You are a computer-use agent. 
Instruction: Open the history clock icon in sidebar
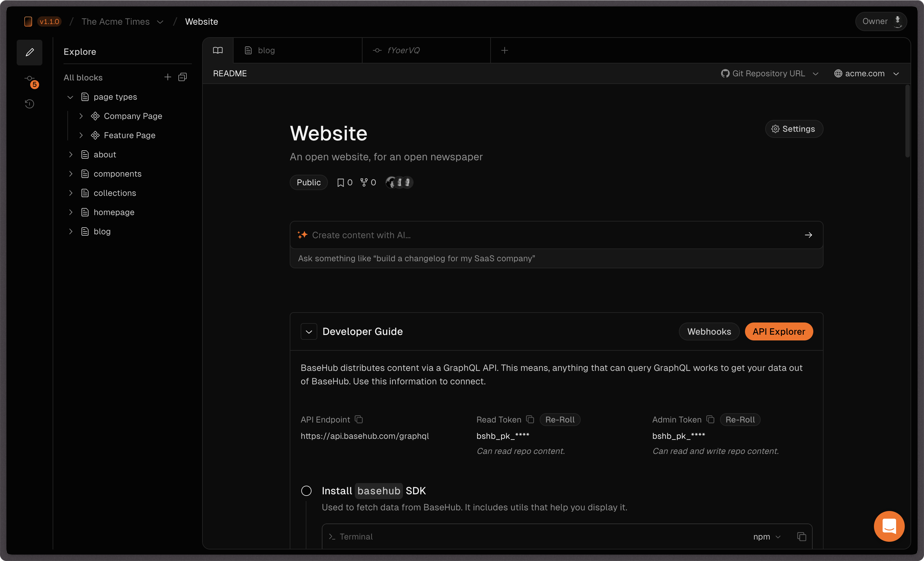30,104
